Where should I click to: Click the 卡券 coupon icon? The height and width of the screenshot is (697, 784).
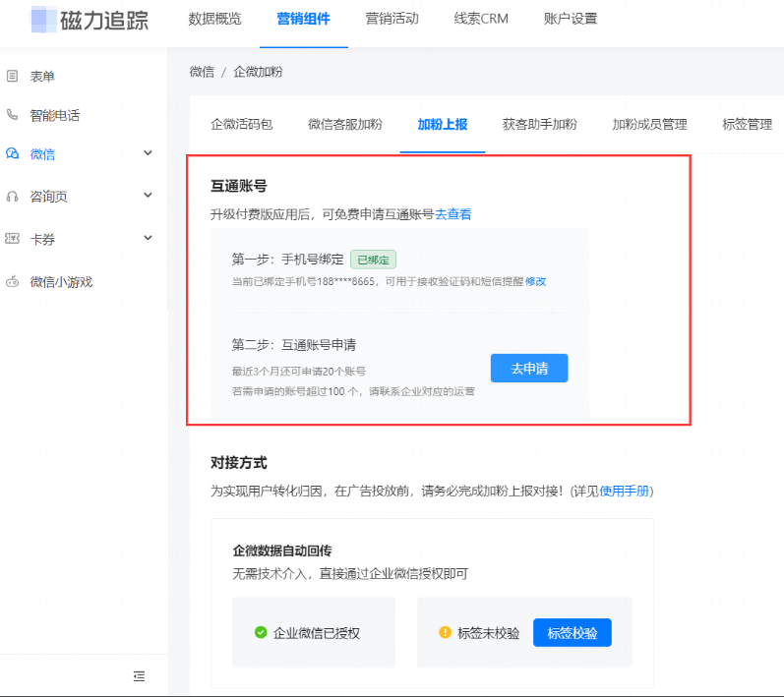[x=12, y=239]
